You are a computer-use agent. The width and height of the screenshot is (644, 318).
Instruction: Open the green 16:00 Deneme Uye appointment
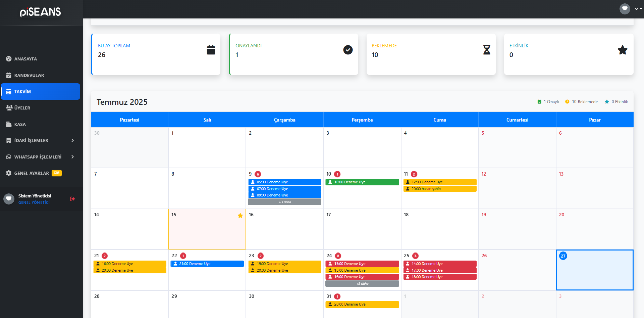point(362,182)
